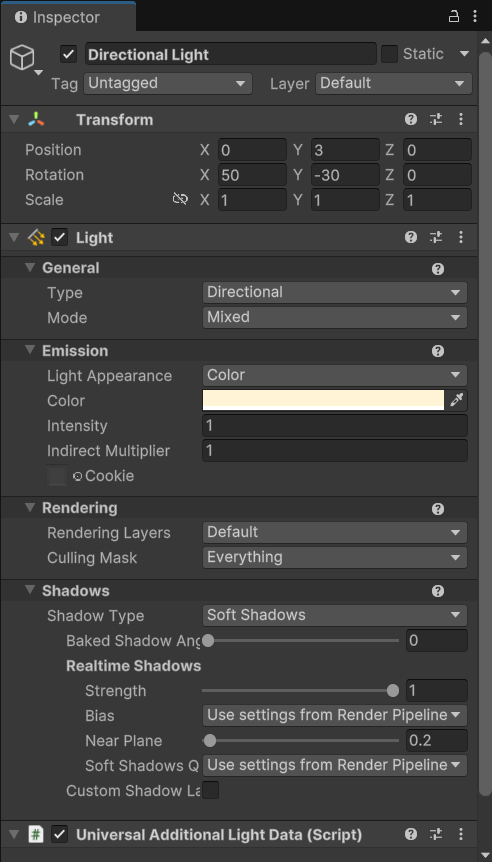The image size is (492, 862).
Task: Open presets for Universal Additional Light Data
Action: coord(436,835)
